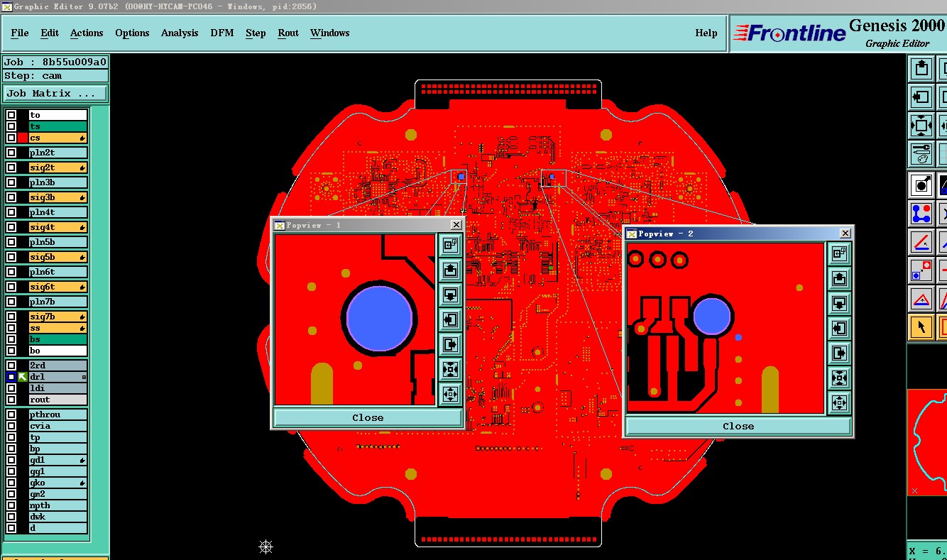Select the red and blue squares snap tool
This screenshot has width=947, height=560.
point(921,270)
